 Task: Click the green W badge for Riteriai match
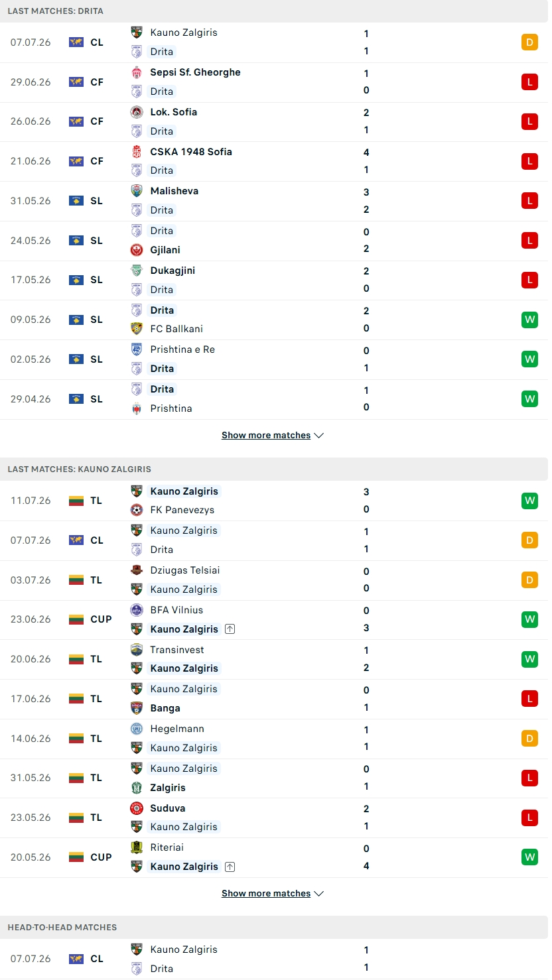(x=529, y=857)
